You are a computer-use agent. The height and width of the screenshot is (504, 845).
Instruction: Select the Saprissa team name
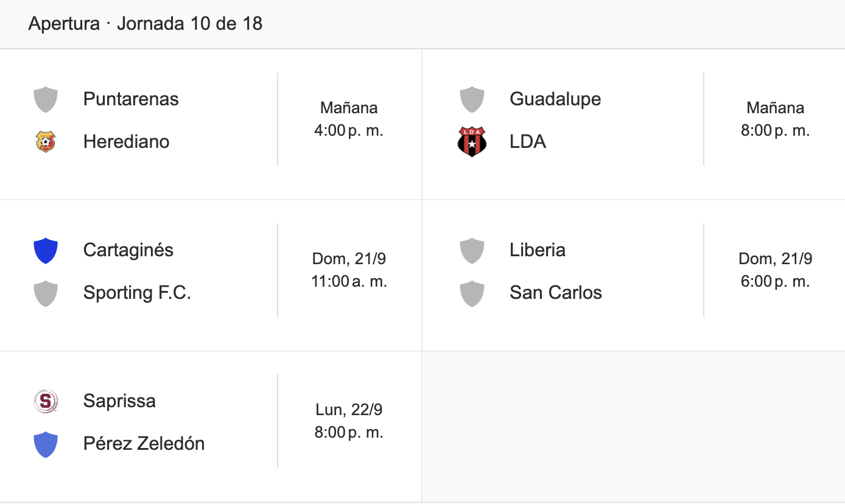[119, 401]
